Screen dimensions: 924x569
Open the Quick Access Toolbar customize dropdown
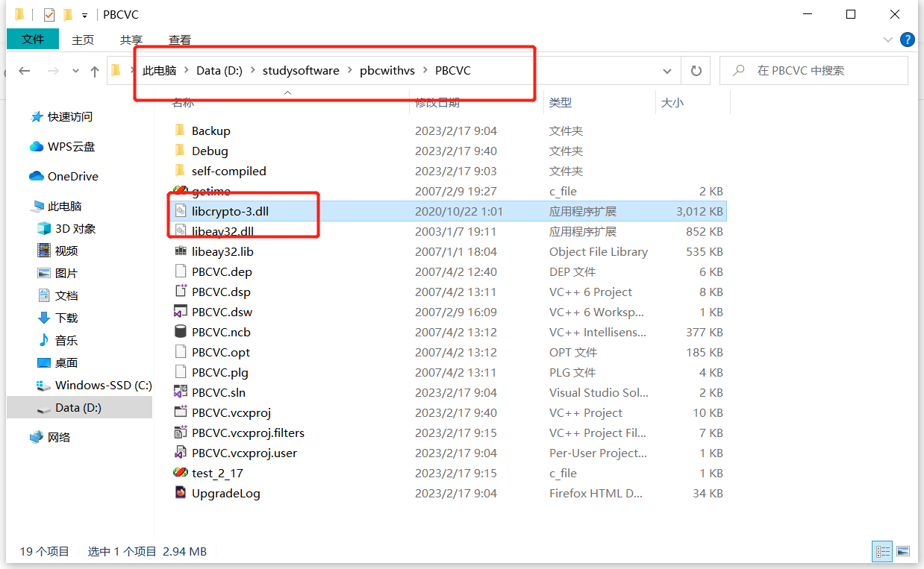click(84, 14)
